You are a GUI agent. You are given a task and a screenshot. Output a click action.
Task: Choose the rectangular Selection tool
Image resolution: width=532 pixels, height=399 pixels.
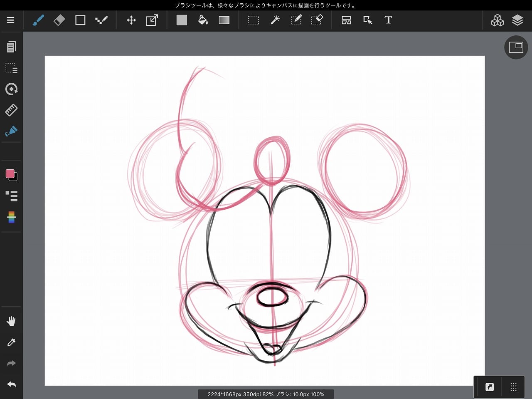254,20
